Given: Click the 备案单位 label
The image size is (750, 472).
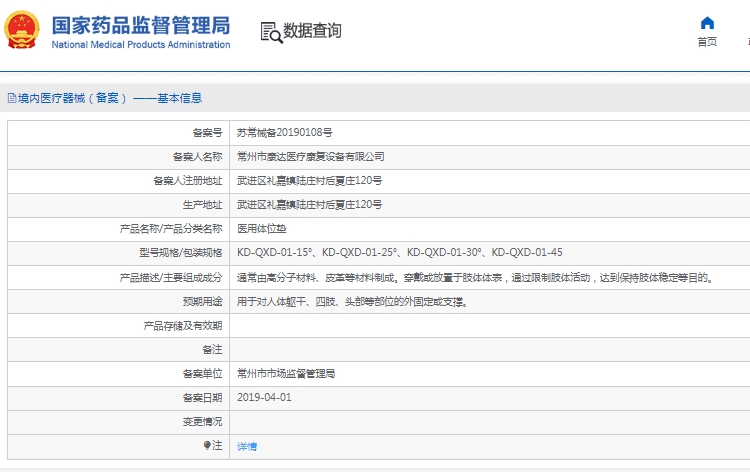Looking at the screenshot, I should [x=203, y=373].
